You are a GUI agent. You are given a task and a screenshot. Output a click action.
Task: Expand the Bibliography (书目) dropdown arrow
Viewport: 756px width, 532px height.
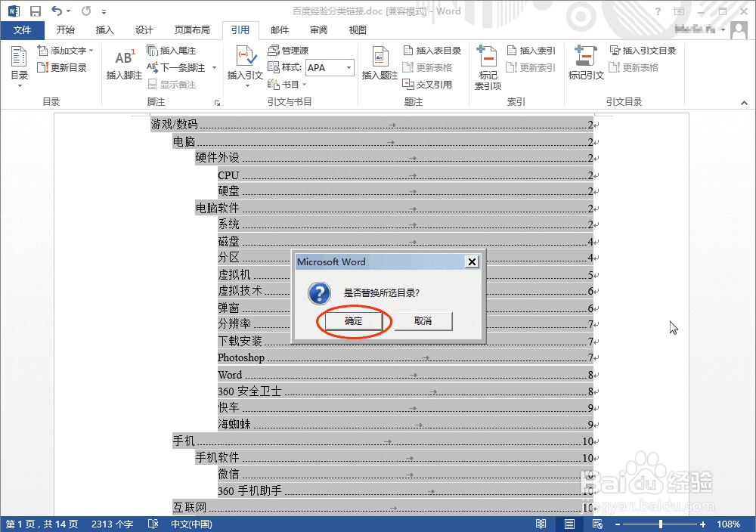(304, 85)
